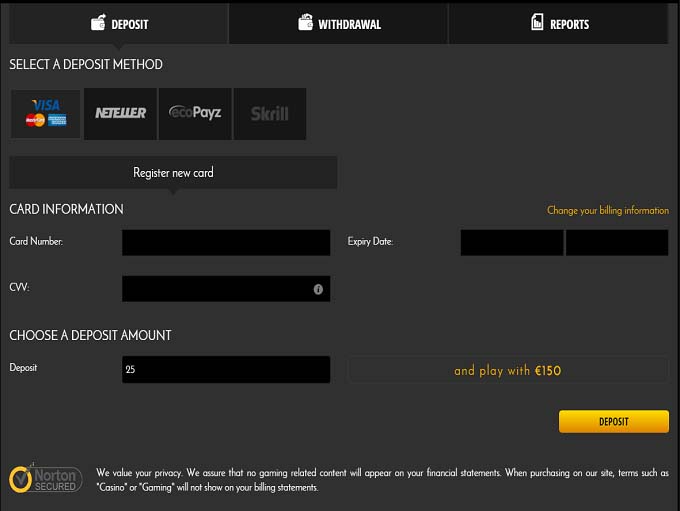Click into the CVV input field
The image size is (680, 511).
point(215,289)
